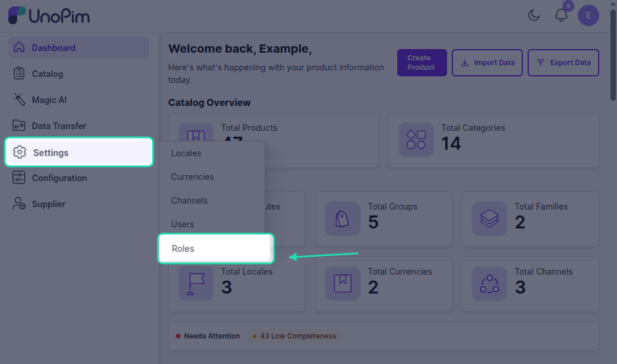
Task: Open Data Transfer in sidebar
Action: click(79, 125)
